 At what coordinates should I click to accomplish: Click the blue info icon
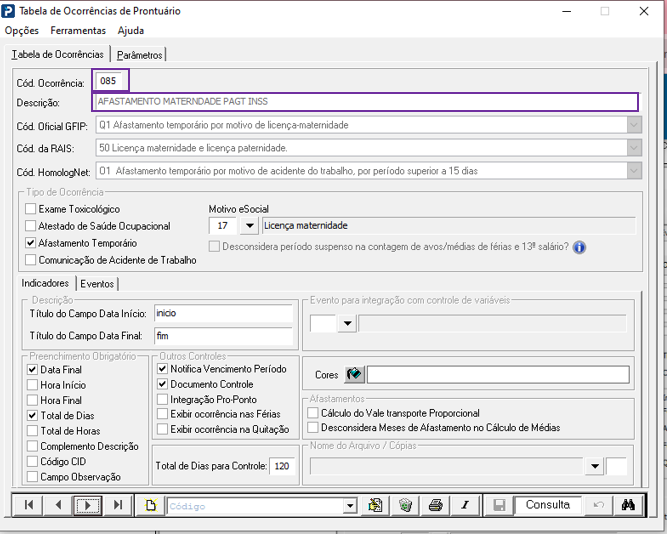(579, 247)
